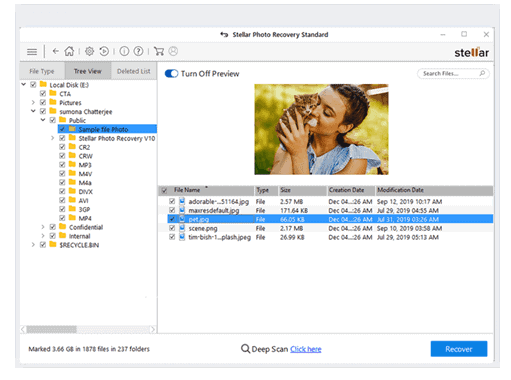Image resolution: width=511 pixels, height=380 pixels.
Task: Click the Local Disk (E:) folder icon
Action: point(43,84)
